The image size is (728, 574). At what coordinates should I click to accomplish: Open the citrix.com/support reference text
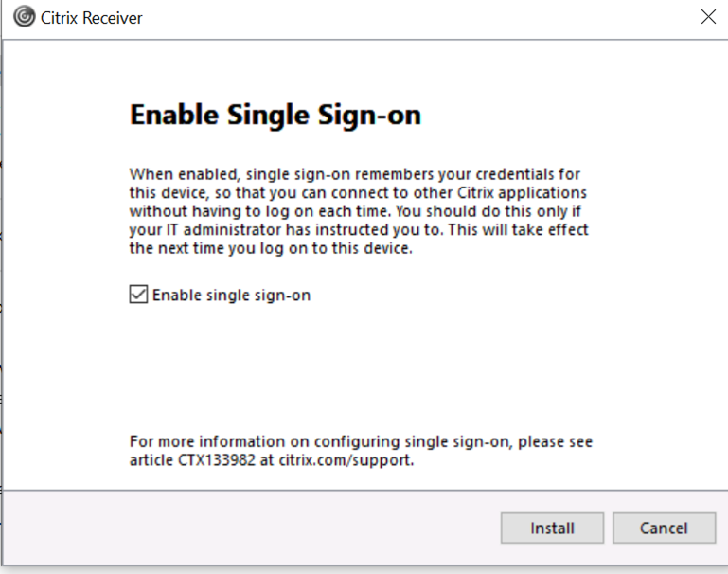coord(346,460)
